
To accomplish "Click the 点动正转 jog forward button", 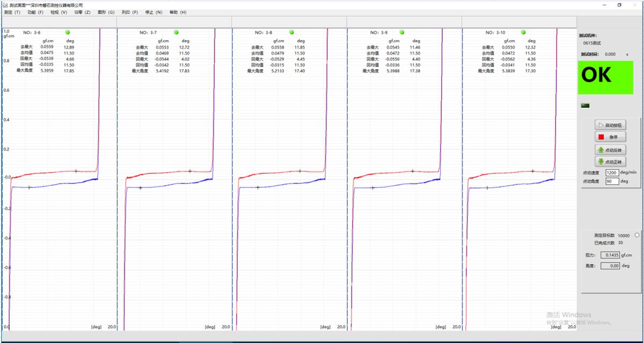I will pos(610,162).
